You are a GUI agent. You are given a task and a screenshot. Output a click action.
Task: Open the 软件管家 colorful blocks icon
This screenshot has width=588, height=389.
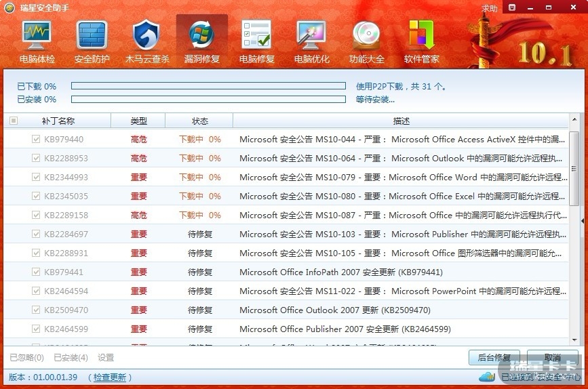(421, 41)
